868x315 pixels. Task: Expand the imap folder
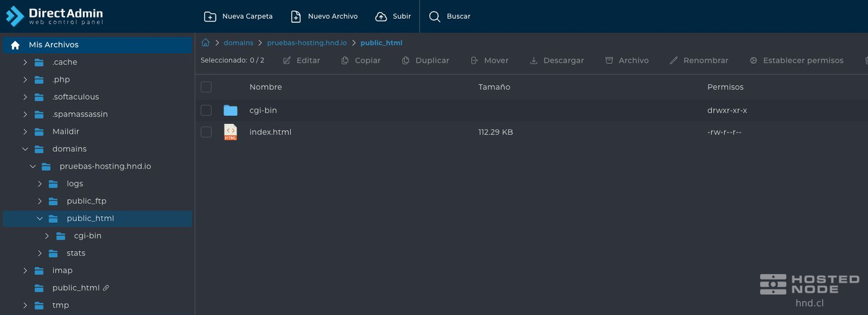[25, 271]
